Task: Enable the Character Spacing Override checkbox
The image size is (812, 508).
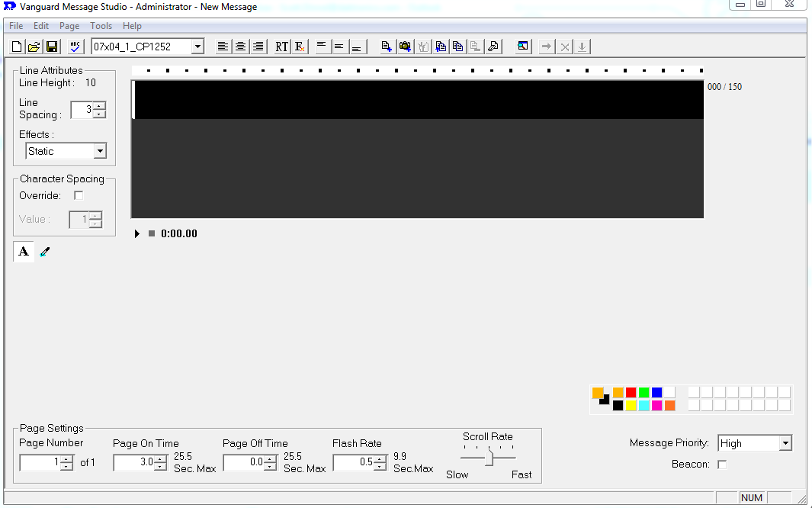Action: [x=79, y=196]
